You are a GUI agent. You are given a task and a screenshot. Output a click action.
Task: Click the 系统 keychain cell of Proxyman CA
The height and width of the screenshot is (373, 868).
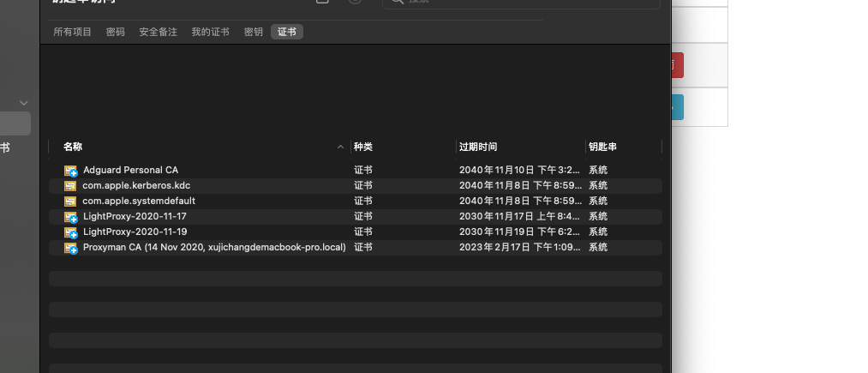[598, 248]
